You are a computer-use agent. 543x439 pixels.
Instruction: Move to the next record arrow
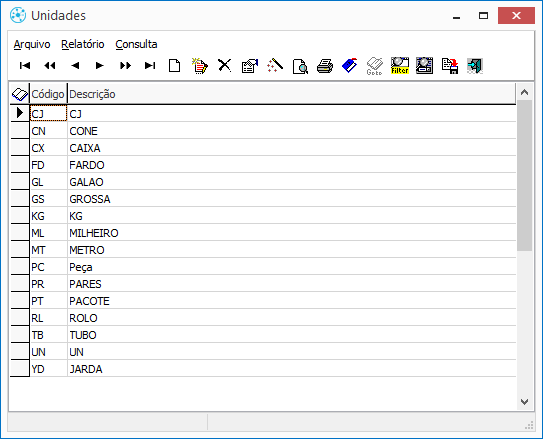[100, 65]
